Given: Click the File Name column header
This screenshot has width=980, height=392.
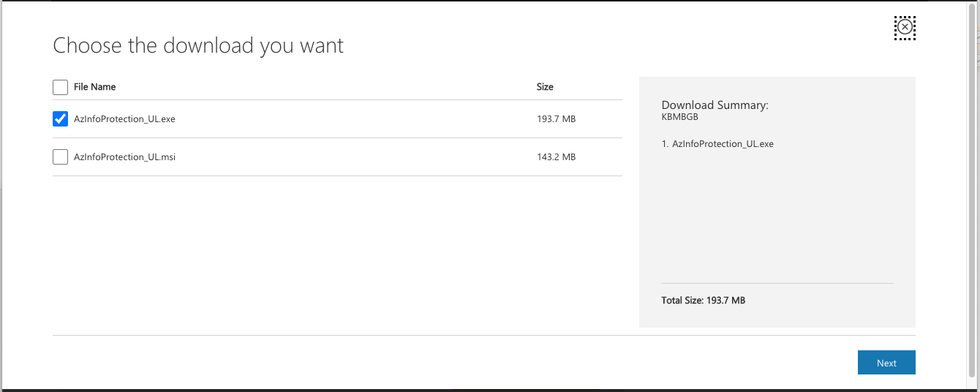Looking at the screenshot, I should (95, 87).
